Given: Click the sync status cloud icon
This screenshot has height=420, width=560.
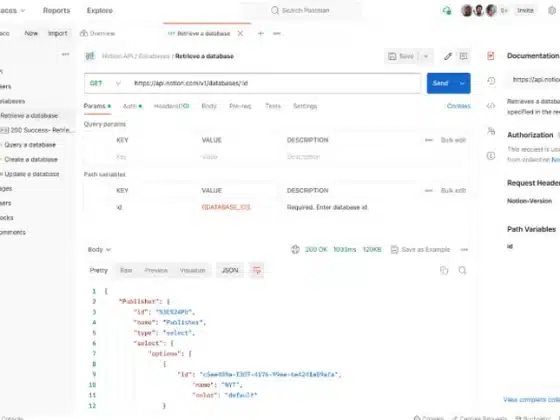Looking at the screenshot, I should [x=446, y=10].
